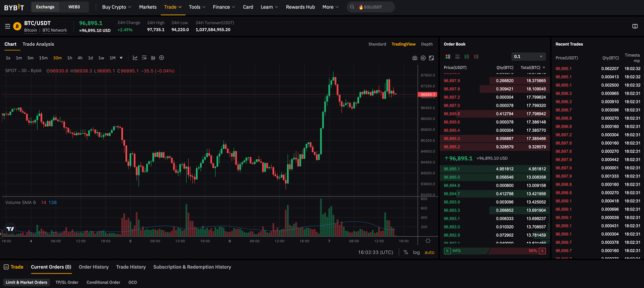Open the order book 0.1 precision dropdown
The height and width of the screenshot is (288, 644).
(528, 56)
